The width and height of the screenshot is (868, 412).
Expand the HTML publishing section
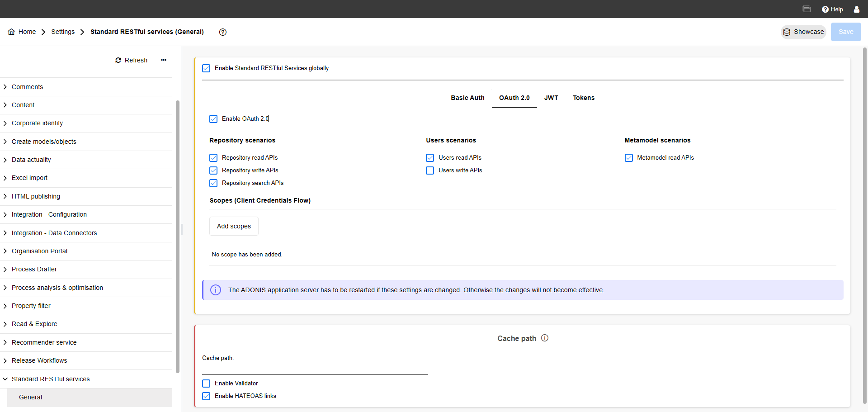(36, 196)
